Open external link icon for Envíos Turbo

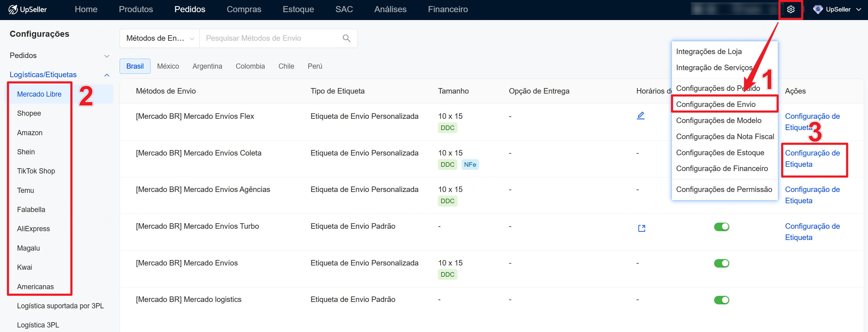click(641, 228)
